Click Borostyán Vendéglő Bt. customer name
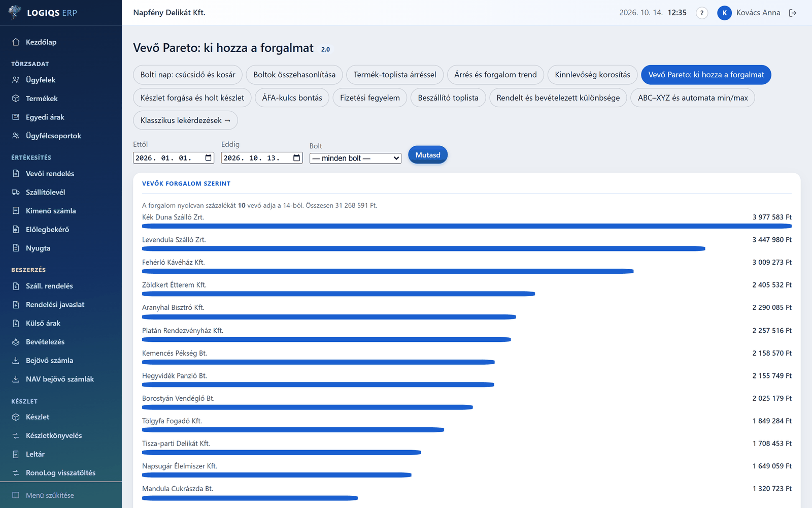The height and width of the screenshot is (508, 812). 178,398
